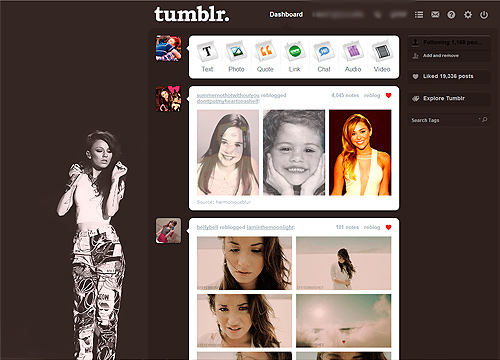Create a new Video post
Viewport: 500px width, 360px height.
click(x=382, y=57)
